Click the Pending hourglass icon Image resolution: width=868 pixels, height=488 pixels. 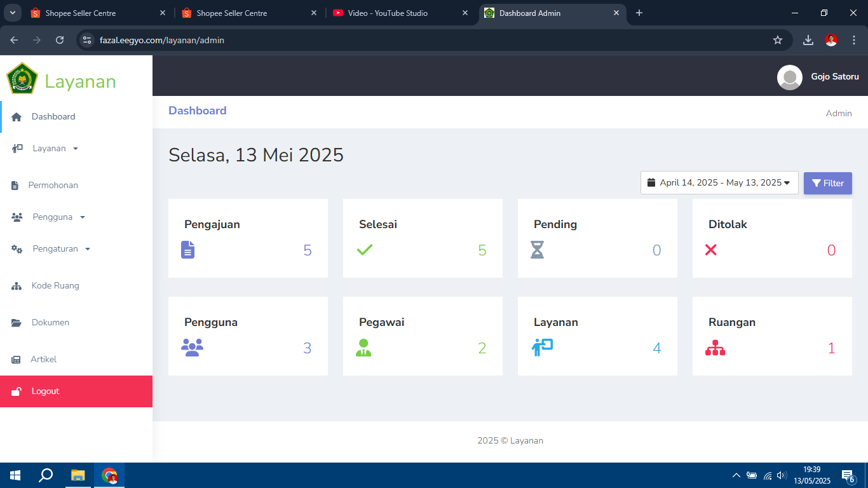tap(538, 250)
